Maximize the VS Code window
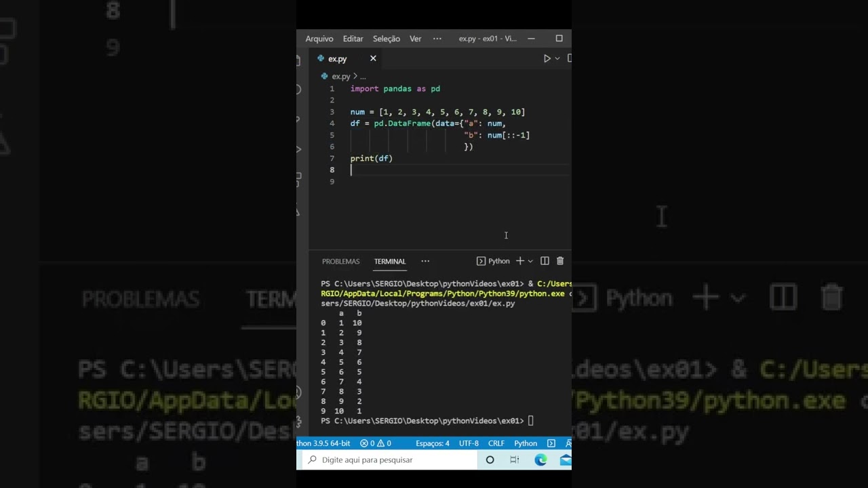Image resolution: width=868 pixels, height=488 pixels. (559, 39)
